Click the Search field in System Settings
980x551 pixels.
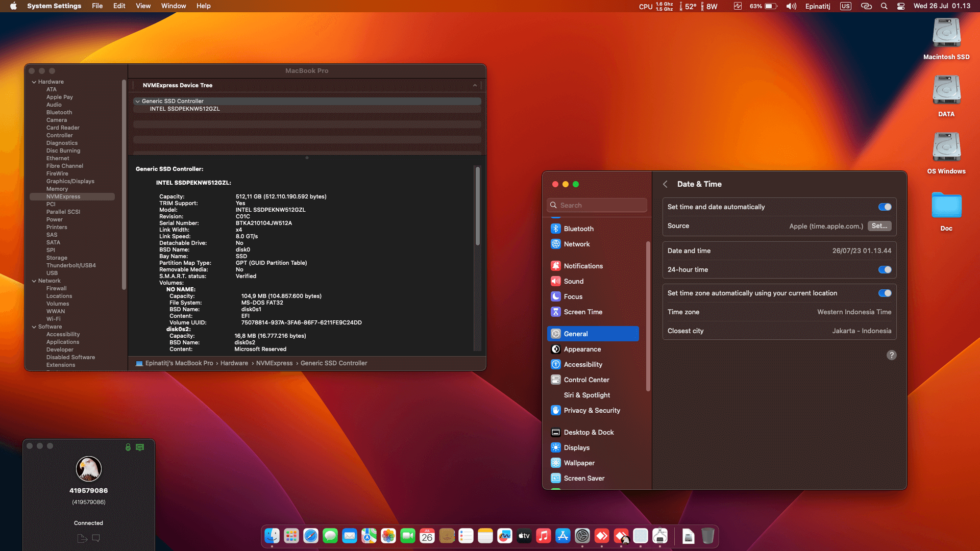596,205
